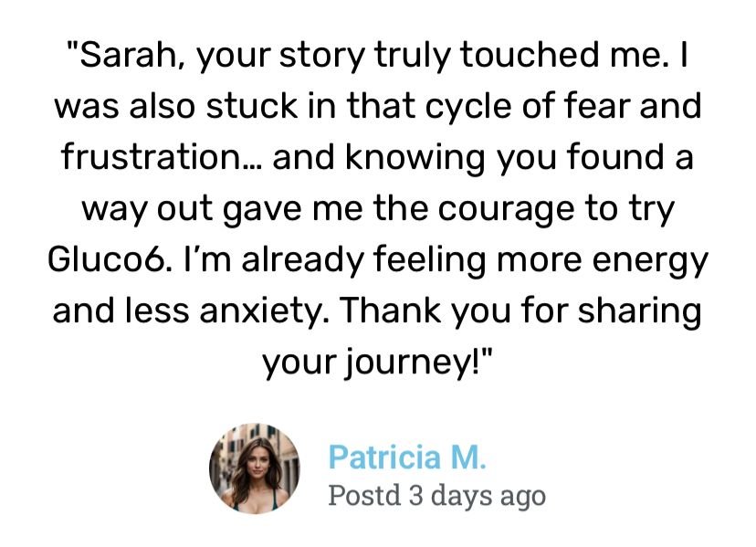This screenshot has height=547, width=756.
Task: Click the word 'found' in the third line
Action: pyautogui.click(x=616, y=157)
